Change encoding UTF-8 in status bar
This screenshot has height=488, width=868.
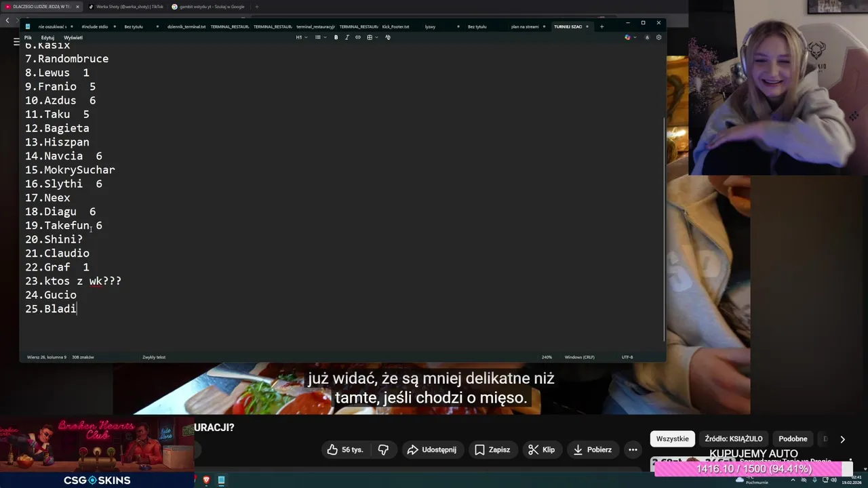[x=627, y=357]
